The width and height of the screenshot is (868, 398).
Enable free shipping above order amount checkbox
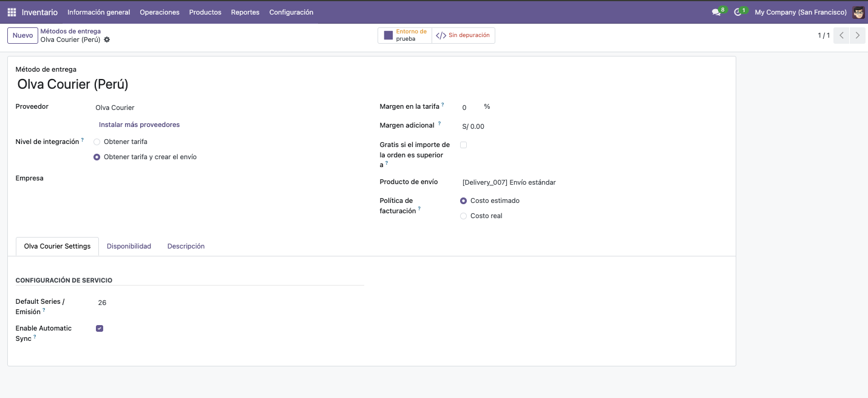point(464,145)
